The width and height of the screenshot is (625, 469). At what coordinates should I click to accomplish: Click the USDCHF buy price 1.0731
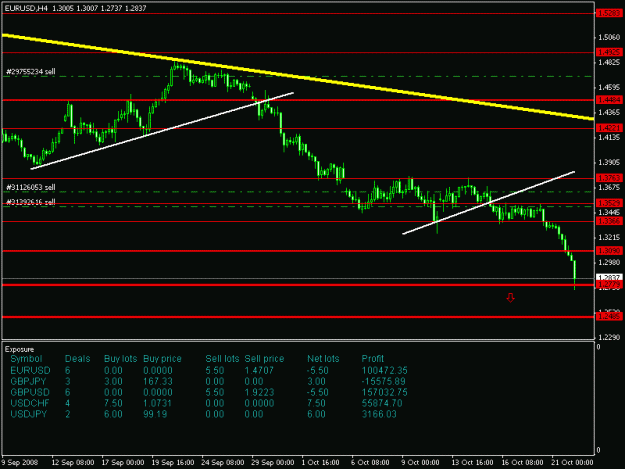157,403
